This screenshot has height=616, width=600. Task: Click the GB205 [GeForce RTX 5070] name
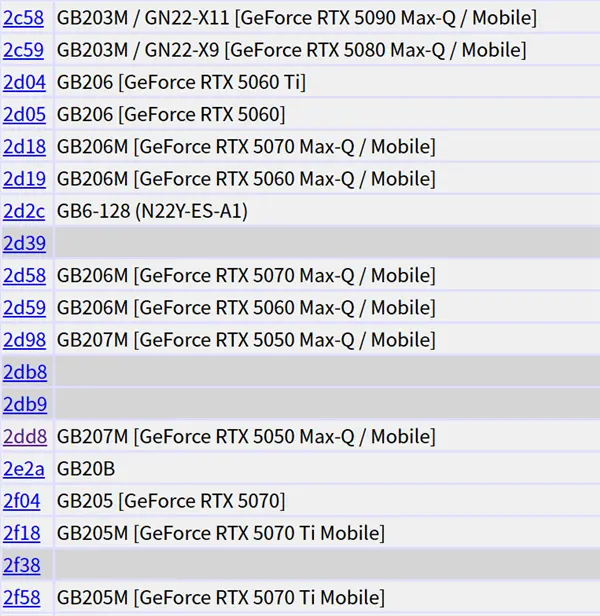(x=171, y=501)
